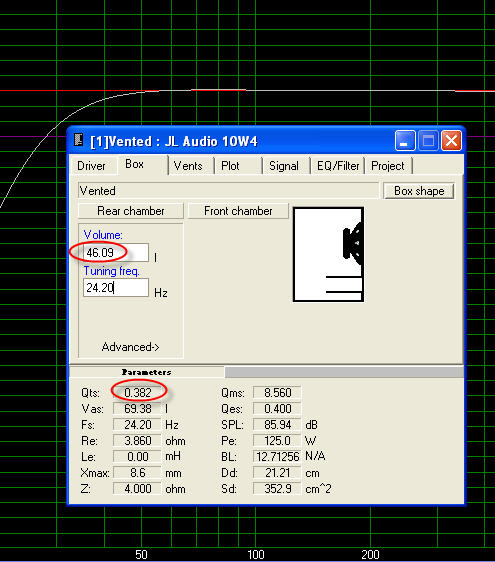Image resolution: width=495 pixels, height=562 pixels.
Task: Click the Qts parameter value field
Action: [137, 392]
